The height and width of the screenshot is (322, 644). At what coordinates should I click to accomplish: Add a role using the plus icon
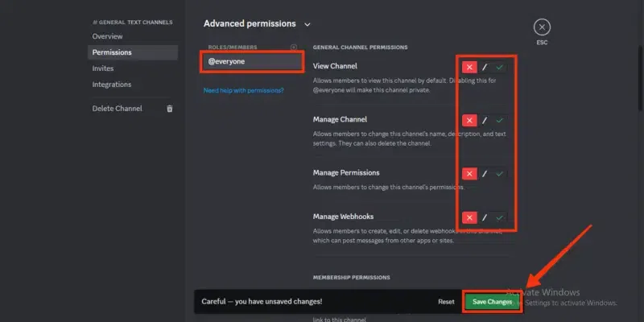pyautogui.click(x=293, y=47)
